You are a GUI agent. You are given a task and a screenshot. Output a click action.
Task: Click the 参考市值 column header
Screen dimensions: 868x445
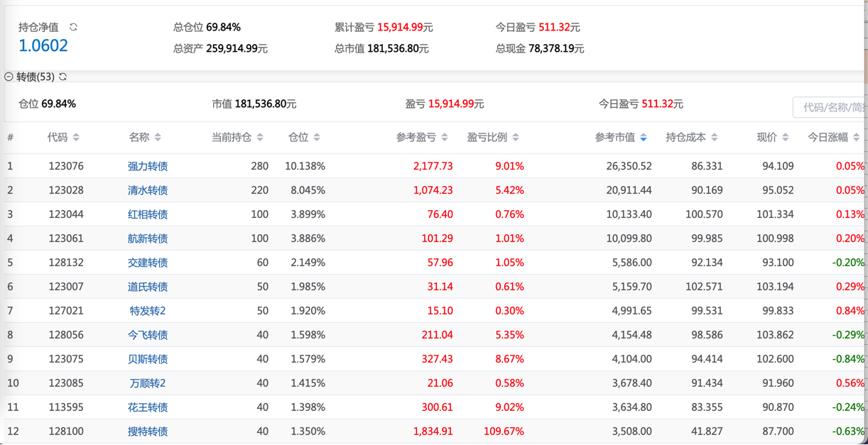[x=615, y=137]
